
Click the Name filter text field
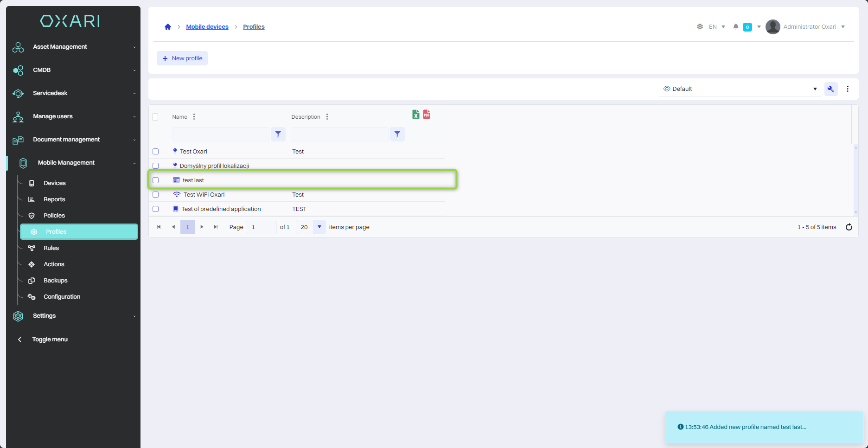tap(221, 134)
